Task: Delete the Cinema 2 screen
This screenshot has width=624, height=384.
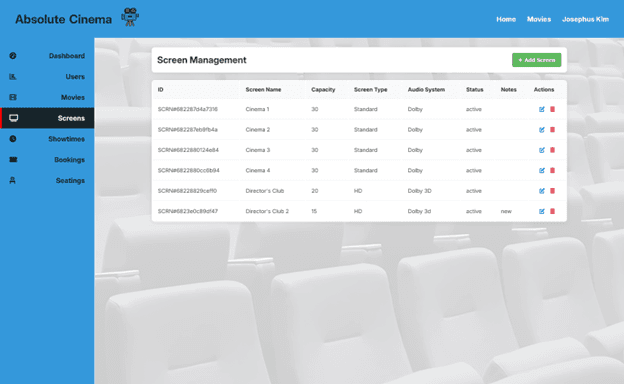Action: coord(552,130)
